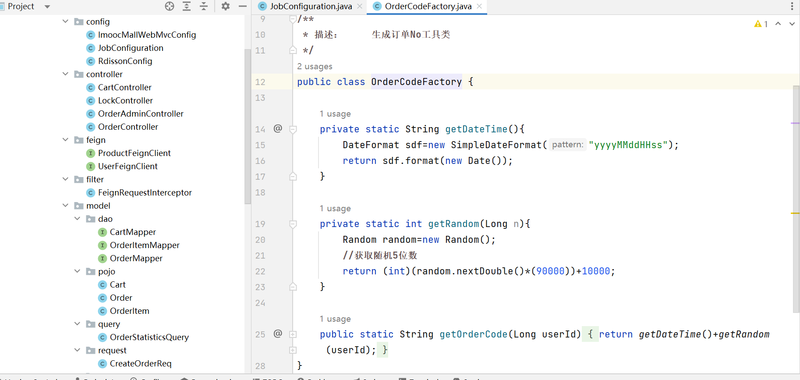
Task: Collapse the model folder
Action: tap(65, 206)
